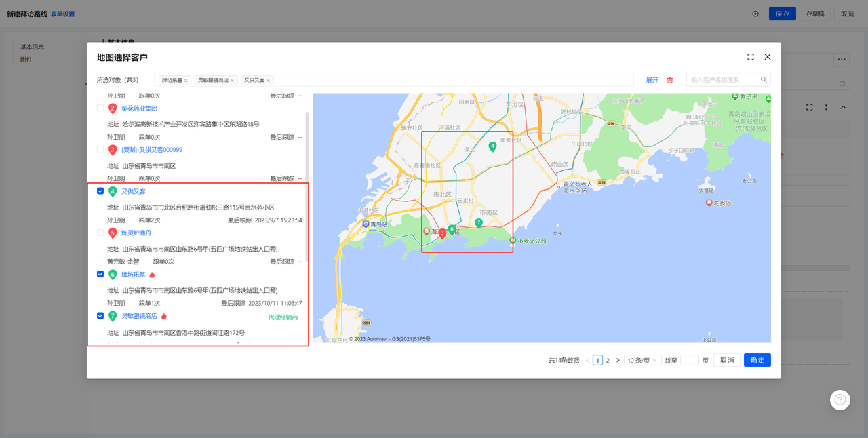Click the up-down sort arrows icon in background panel
Image resolution: width=868 pixels, height=438 pixels.
point(826,107)
